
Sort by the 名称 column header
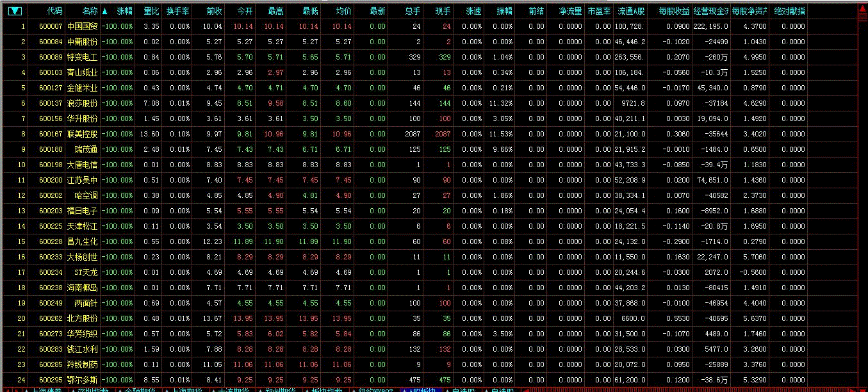click(x=90, y=11)
